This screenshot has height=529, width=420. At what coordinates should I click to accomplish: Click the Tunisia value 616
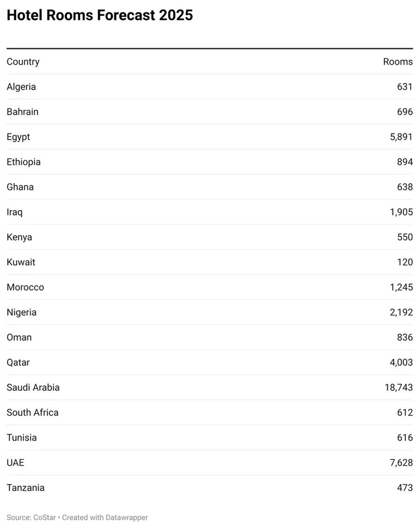pos(405,438)
